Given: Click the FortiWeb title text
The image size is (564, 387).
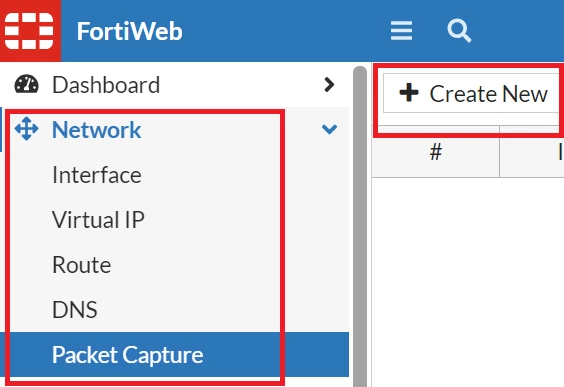Looking at the screenshot, I should click(x=129, y=31).
